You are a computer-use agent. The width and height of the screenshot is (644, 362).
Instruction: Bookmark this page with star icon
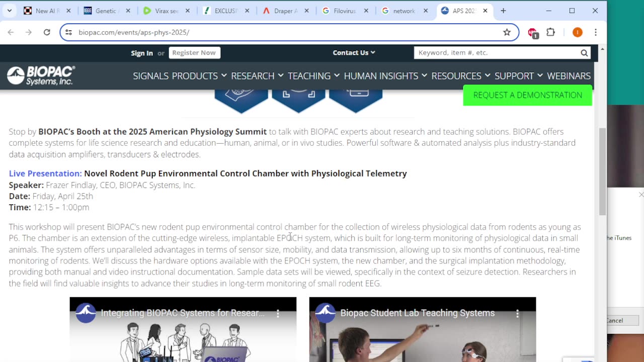[x=507, y=32]
